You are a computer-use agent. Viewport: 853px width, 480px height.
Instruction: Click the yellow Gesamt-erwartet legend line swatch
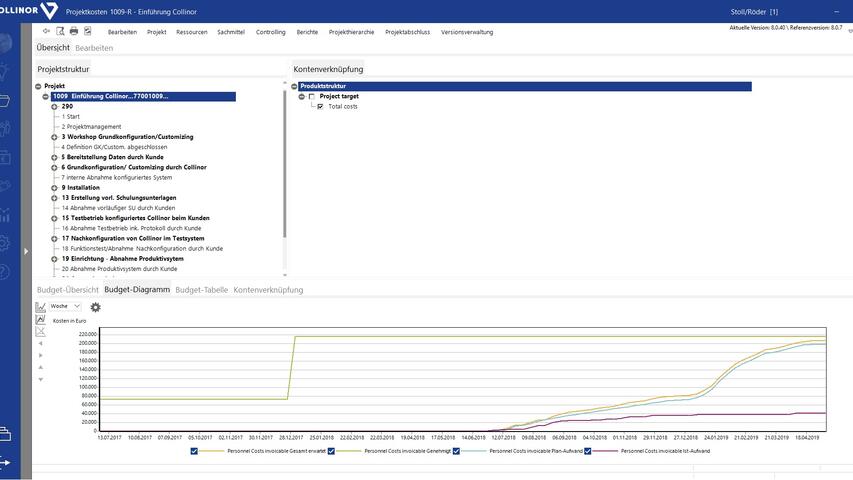pos(213,451)
